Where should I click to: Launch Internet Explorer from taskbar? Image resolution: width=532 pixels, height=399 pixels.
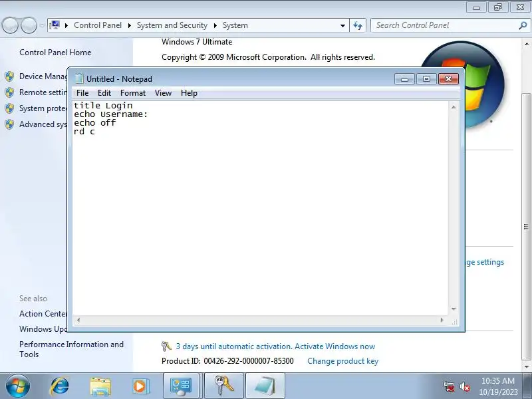[59, 386]
